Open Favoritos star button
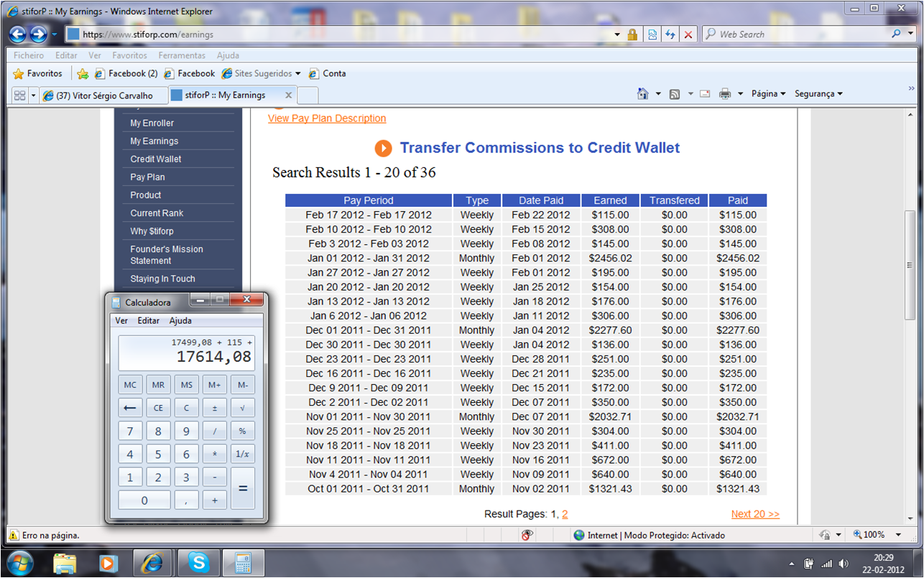The height and width of the screenshot is (578, 924). [x=38, y=73]
